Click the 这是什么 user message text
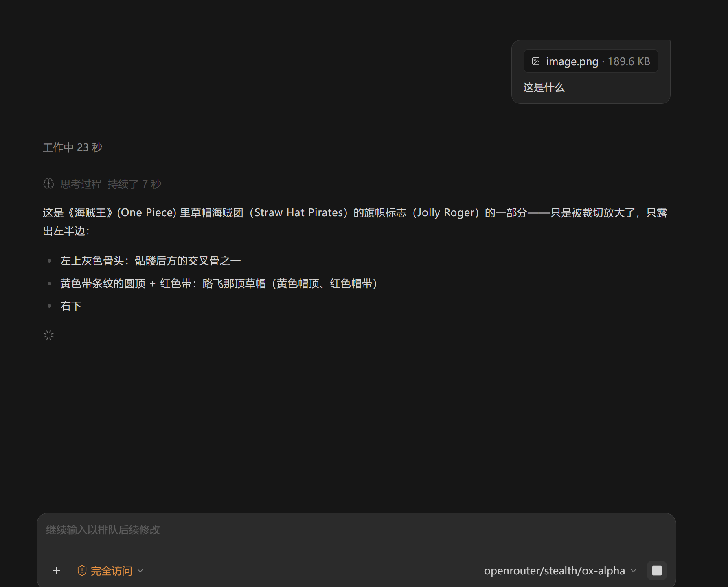The width and height of the screenshot is (728, 587). pyautogui.click(x=544, y=88)
